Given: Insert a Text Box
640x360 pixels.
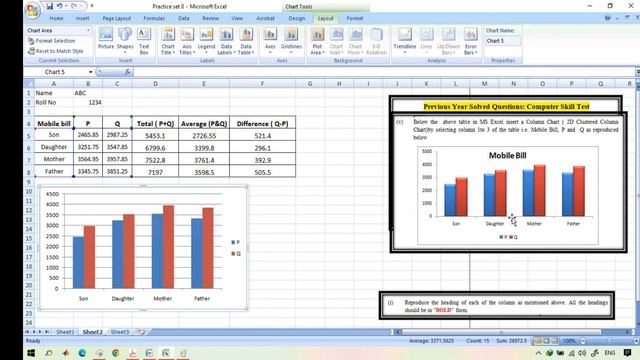Looking at the screenshot, I should coord(144,41).
